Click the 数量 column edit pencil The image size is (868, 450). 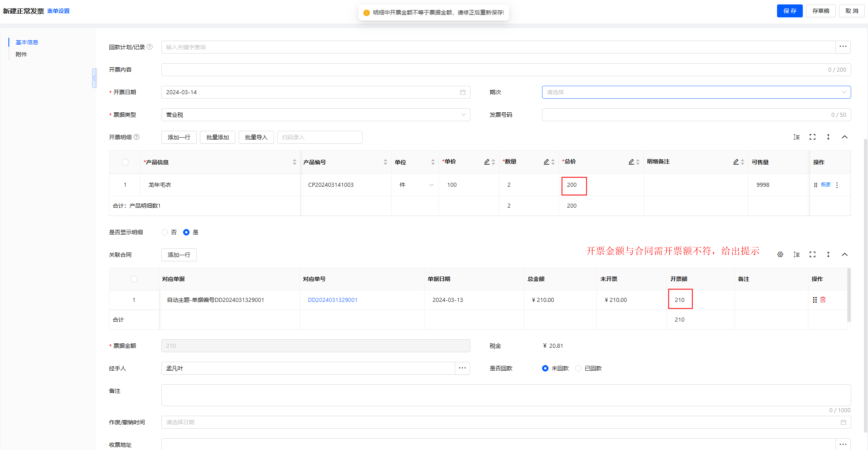(546, 162)
